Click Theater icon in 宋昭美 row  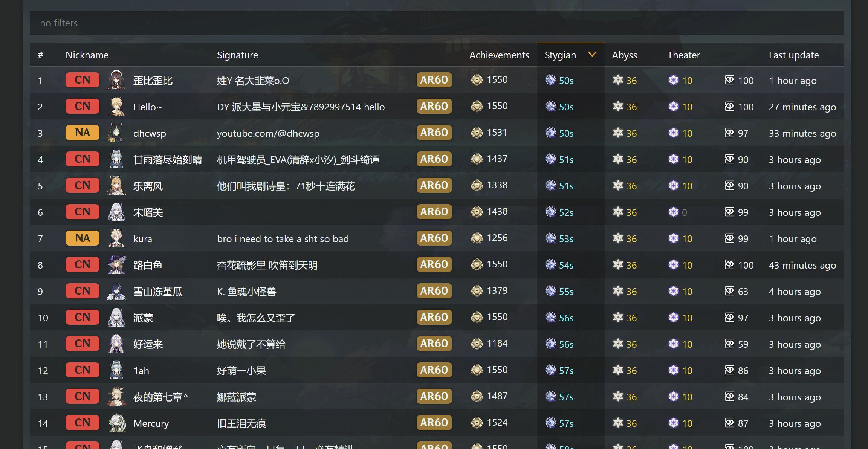674,212
